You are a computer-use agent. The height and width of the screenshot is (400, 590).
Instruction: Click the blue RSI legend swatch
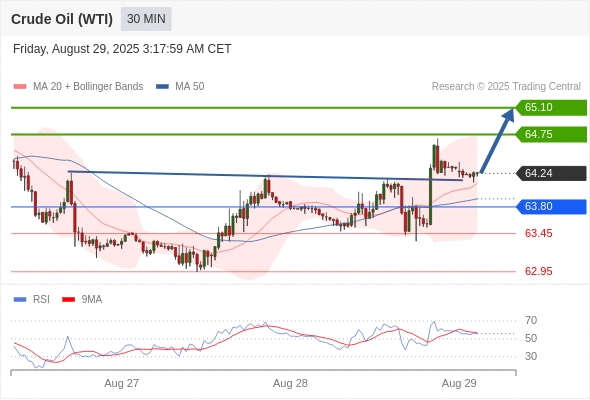pyautogui.click(x=20, y=300)
